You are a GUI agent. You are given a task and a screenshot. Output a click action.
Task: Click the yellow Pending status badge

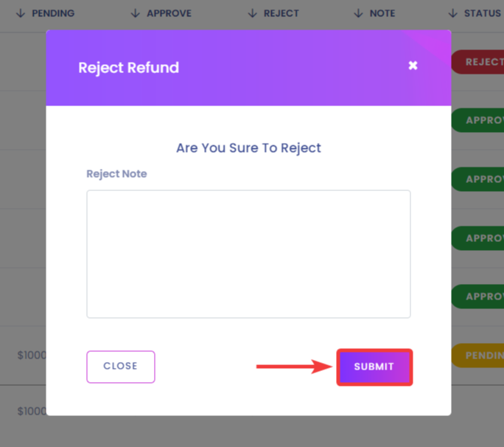(477, 356)
